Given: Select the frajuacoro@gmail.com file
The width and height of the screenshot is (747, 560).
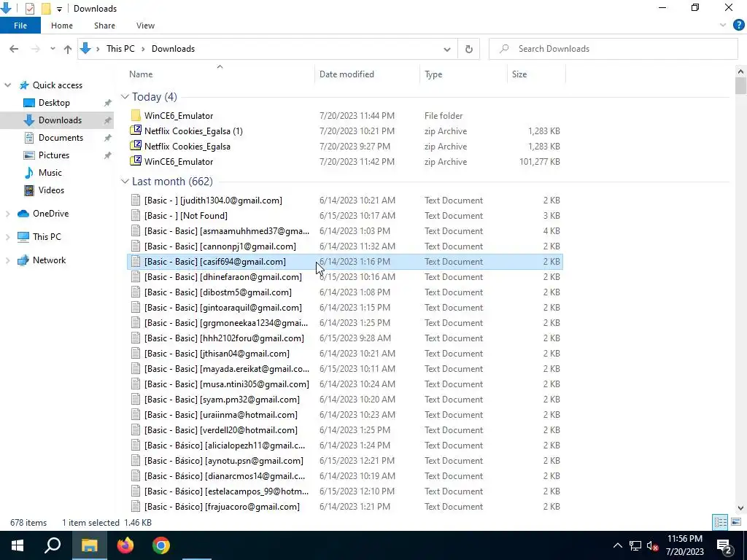Looking at the screenshot, I should (x=345, y=507).
